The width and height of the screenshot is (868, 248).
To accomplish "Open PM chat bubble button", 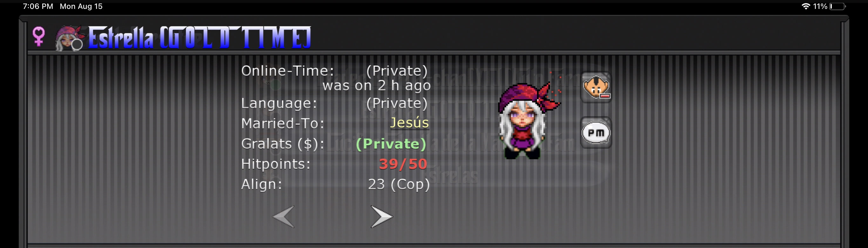I will pyautogui.click(x=596, y=133).
